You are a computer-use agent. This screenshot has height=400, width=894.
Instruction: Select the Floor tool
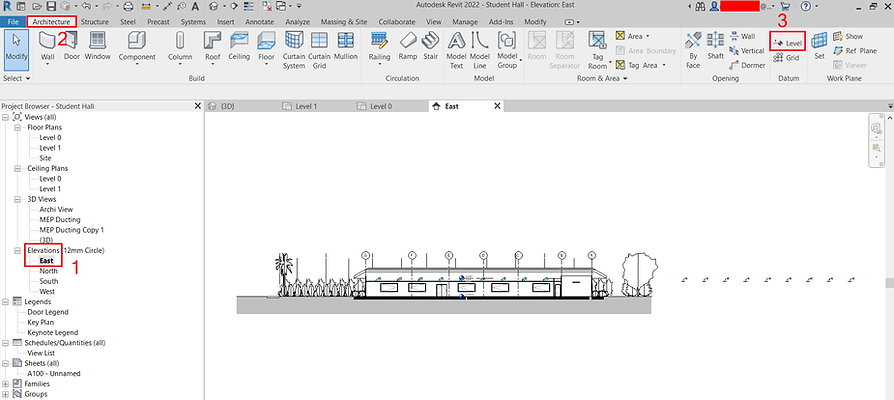tap(266, 46)
